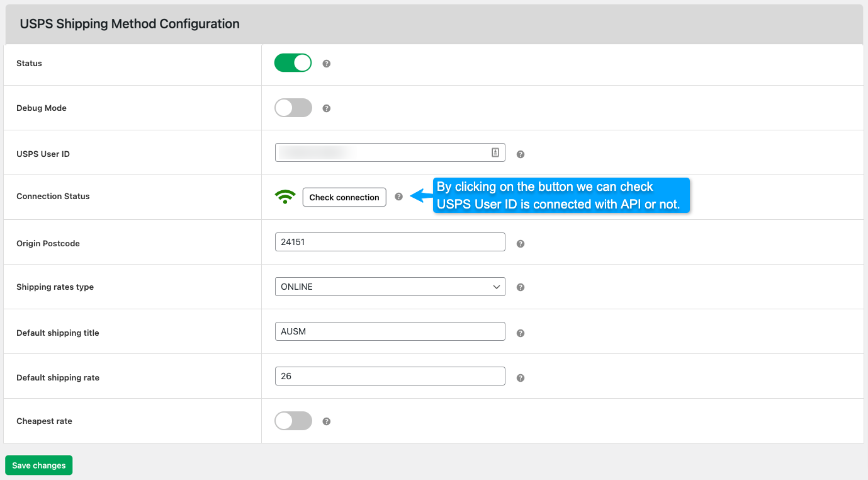Screen dimensions: 868x480
Task: Click help icon next to USPS User ID field
Action: (x=520, y=154)
